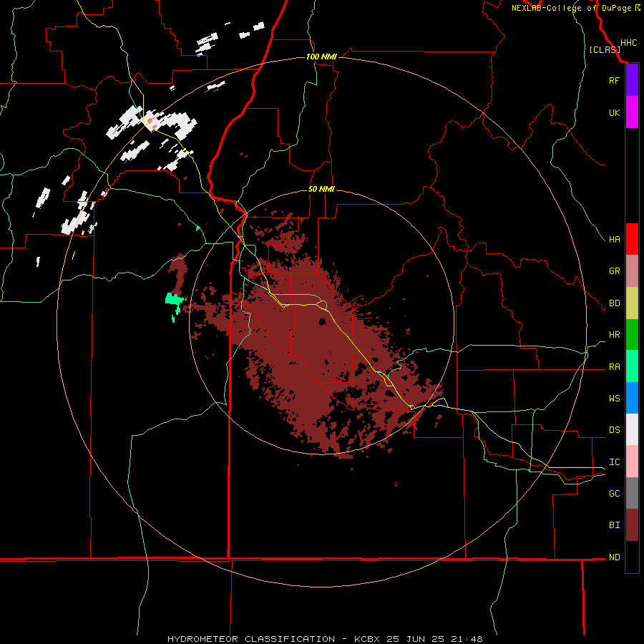This screenshot has height=644, width=644.
Task: Click the GC label in the legend
Action: coord(614,494)
